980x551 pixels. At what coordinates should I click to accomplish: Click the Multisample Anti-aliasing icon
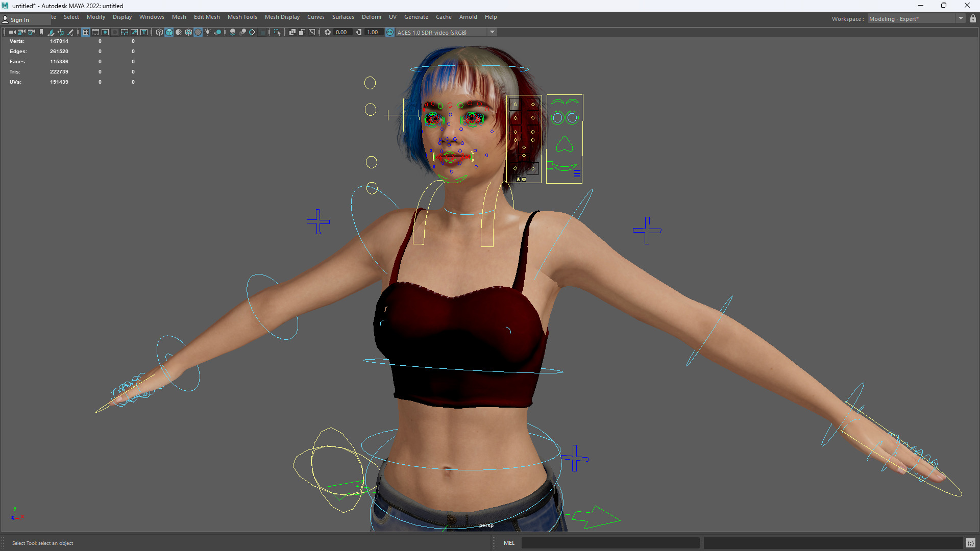tap(252, 32)
